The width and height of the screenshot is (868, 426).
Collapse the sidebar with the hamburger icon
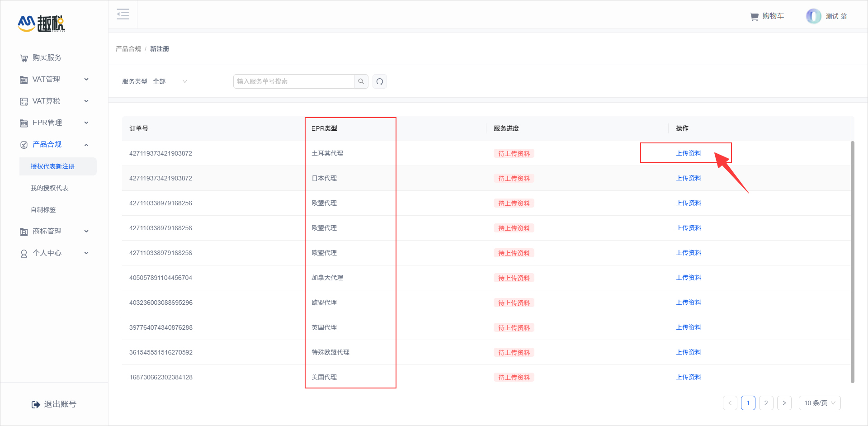pos(123,14)
